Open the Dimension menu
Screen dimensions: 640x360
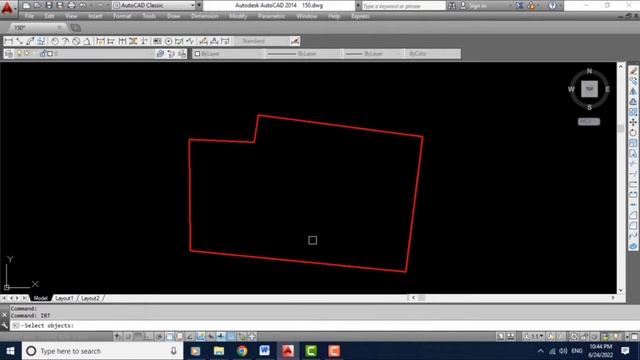(204, 16)
